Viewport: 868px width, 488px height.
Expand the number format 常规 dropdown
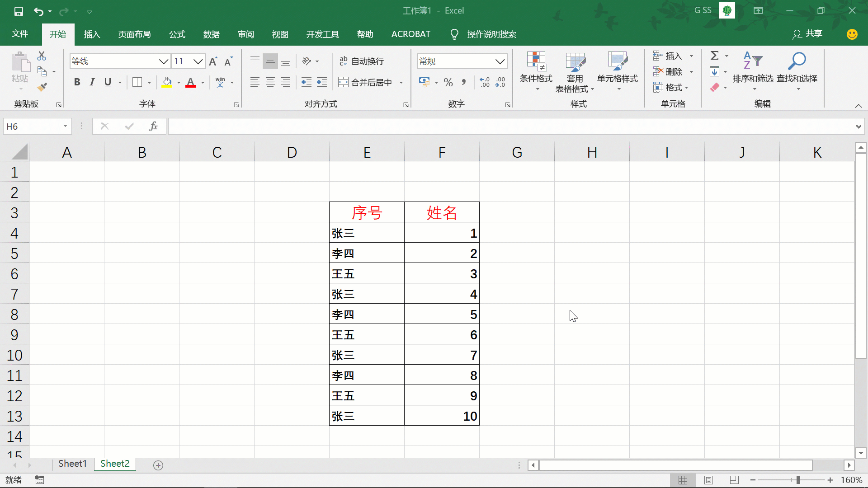500,61
